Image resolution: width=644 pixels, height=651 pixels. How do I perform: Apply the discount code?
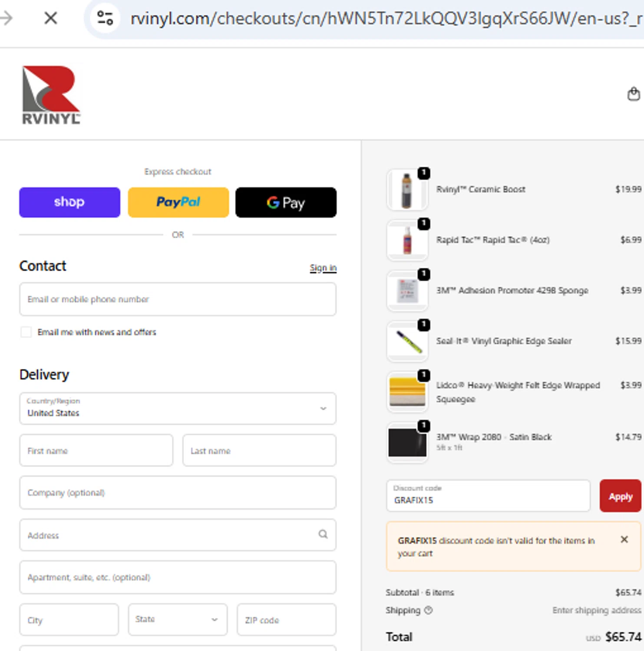[620, 496]
